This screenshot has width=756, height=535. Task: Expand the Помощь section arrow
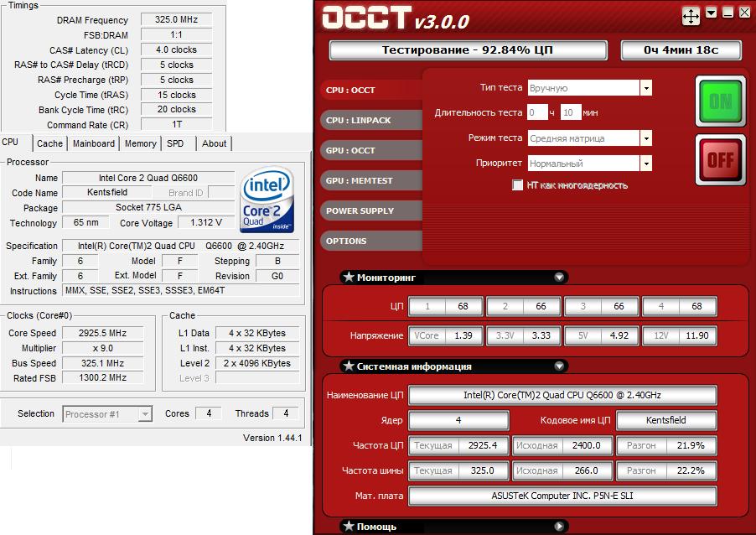pos(559,527)
